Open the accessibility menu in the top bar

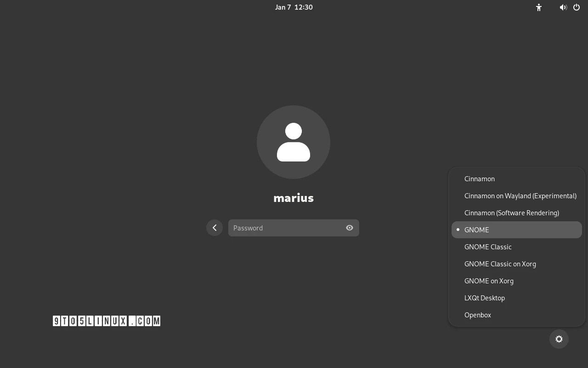pyautogui.click(x=538, y=7)
